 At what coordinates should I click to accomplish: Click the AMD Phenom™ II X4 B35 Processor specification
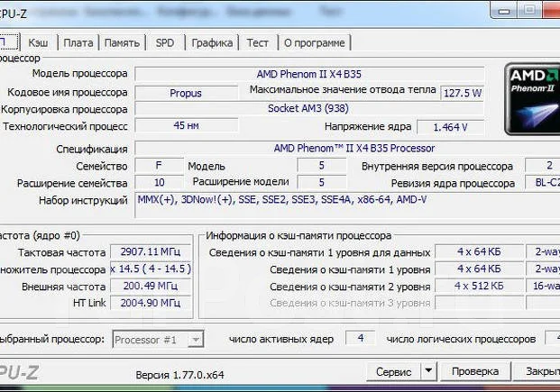347,148
